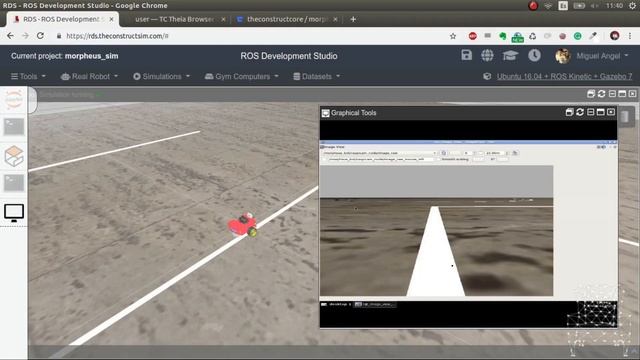The width and height of the screenshot is (640, 360).
Task: Click the Ubuntu 16.04 + ROS Kinetic + Gazebo 7 link
Action: tap(564, 76)
